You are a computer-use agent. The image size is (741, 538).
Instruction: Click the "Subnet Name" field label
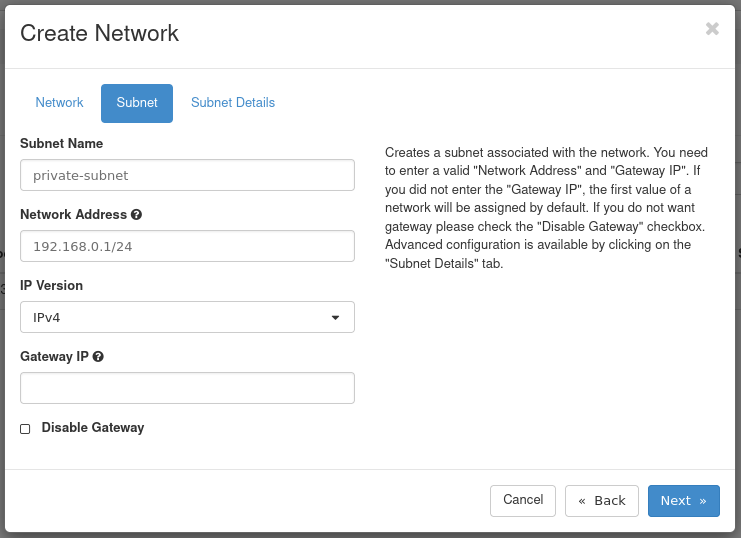tap(61, 144)
